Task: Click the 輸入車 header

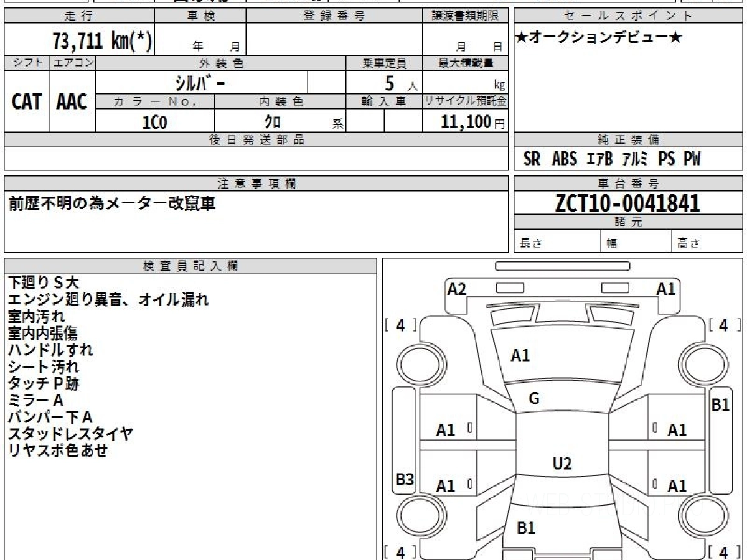Action: pos(385,101)
